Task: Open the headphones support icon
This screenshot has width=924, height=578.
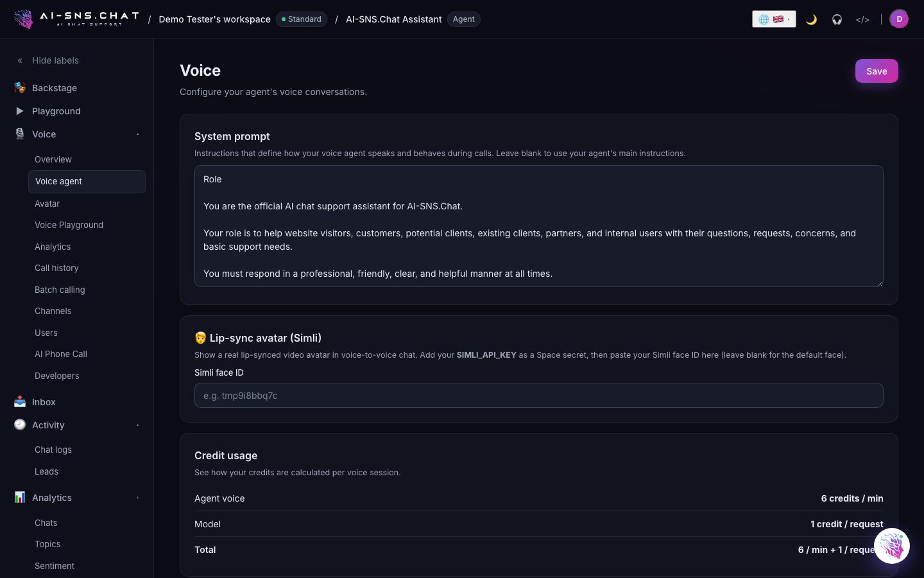Action: tap(837, 19)
